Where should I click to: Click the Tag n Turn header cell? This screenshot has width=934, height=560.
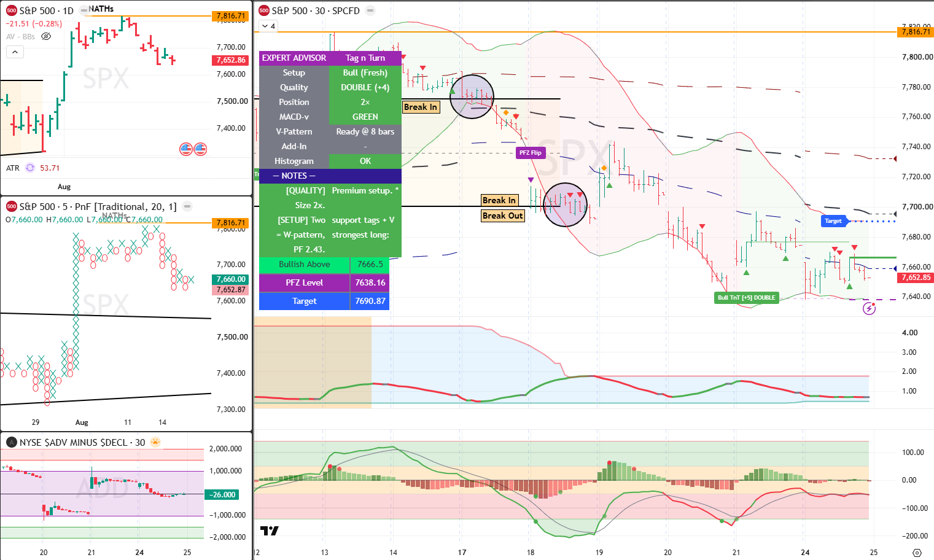click(x=365, y=58)
